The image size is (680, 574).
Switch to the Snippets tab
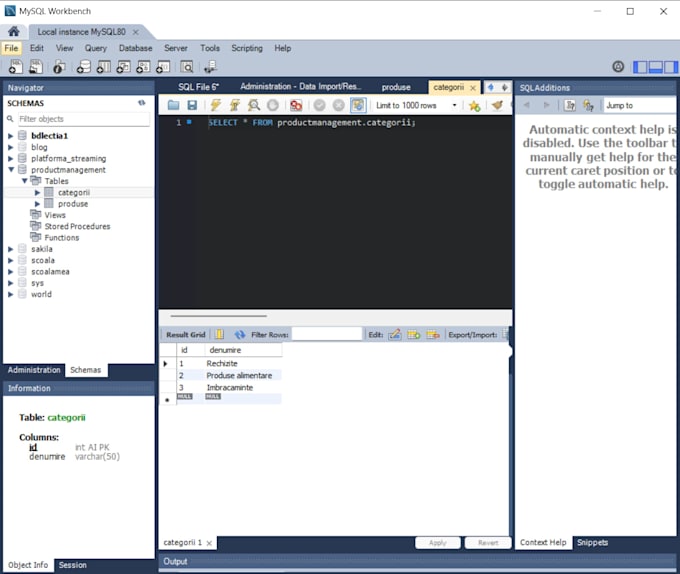(592, 542)
